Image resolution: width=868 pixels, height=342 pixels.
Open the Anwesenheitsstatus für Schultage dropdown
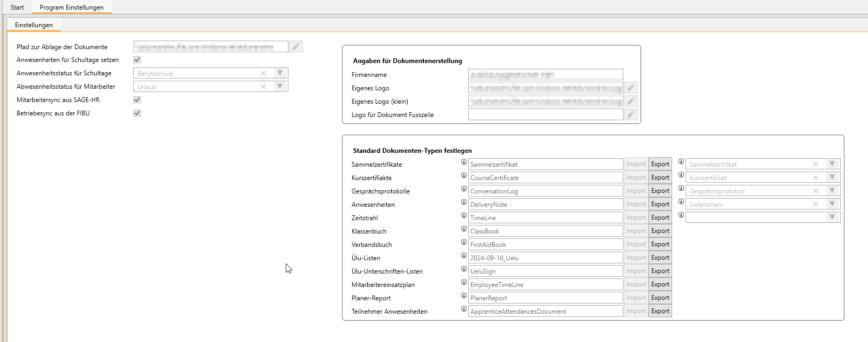click(x=280, y=73)
